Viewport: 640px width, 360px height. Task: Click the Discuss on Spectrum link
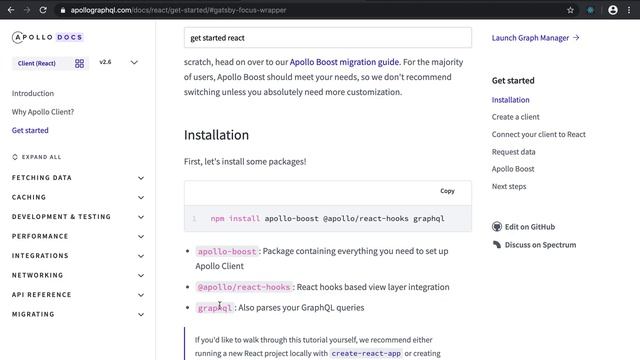click(540, 245)
